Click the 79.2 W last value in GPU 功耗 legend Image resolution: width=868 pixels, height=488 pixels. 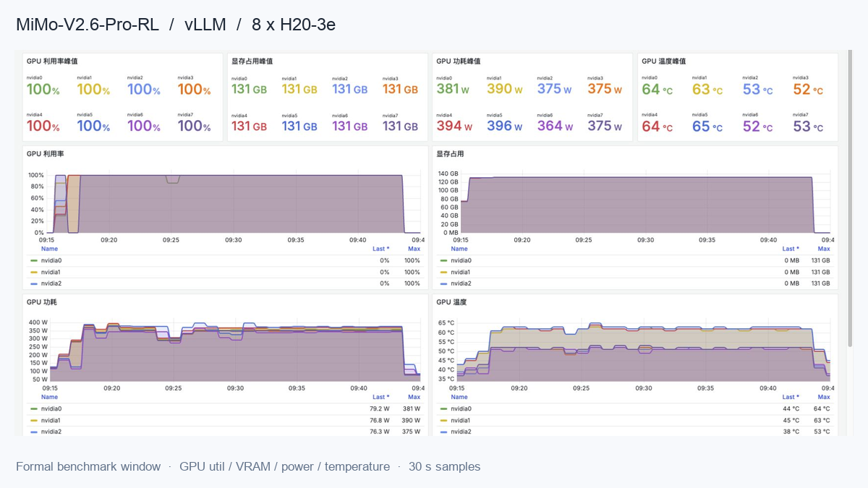coord(380,408)
